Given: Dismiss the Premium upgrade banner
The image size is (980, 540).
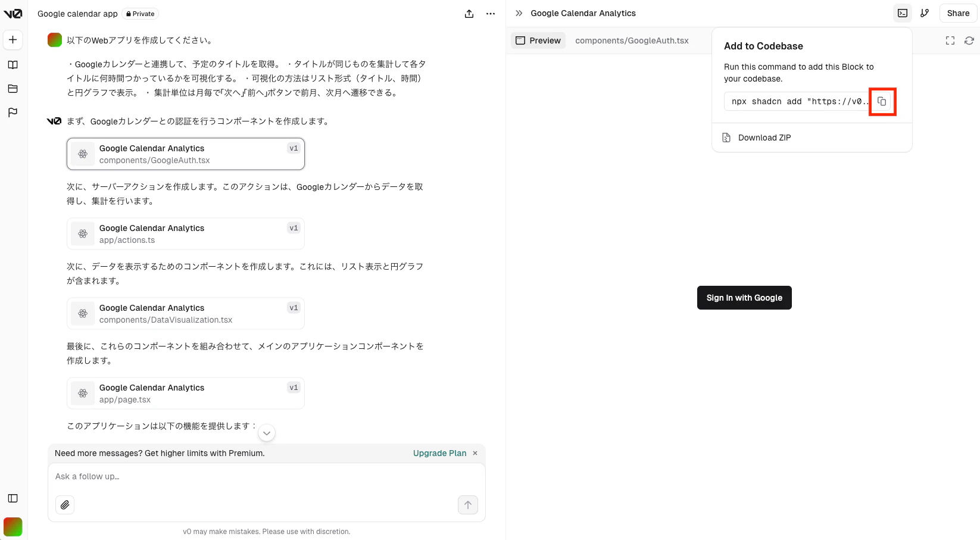Looking at the screenshot, I should point(475,453).
